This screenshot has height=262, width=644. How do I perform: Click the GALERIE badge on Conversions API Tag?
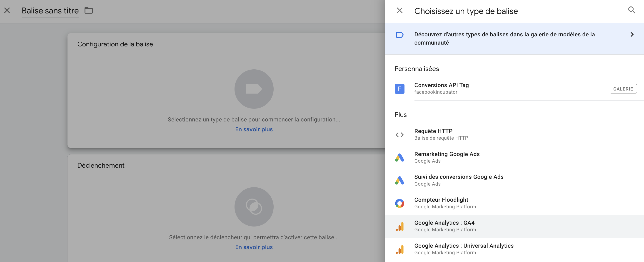point(623,89)
